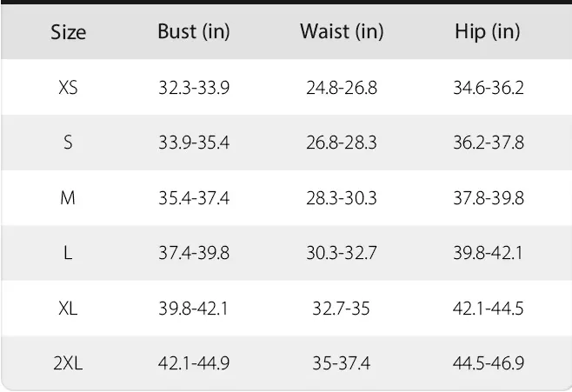Click the M waist value 28.3-30.3
Screen dimensions: 572x392
[341, 198]
